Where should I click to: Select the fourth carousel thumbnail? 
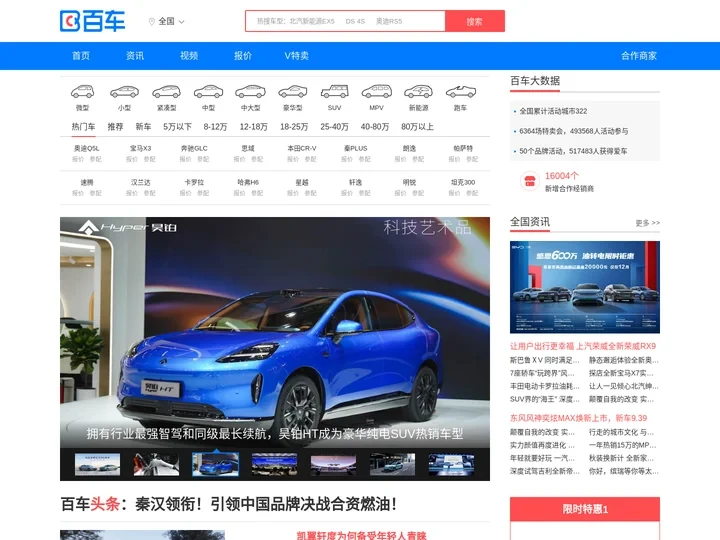275,464
